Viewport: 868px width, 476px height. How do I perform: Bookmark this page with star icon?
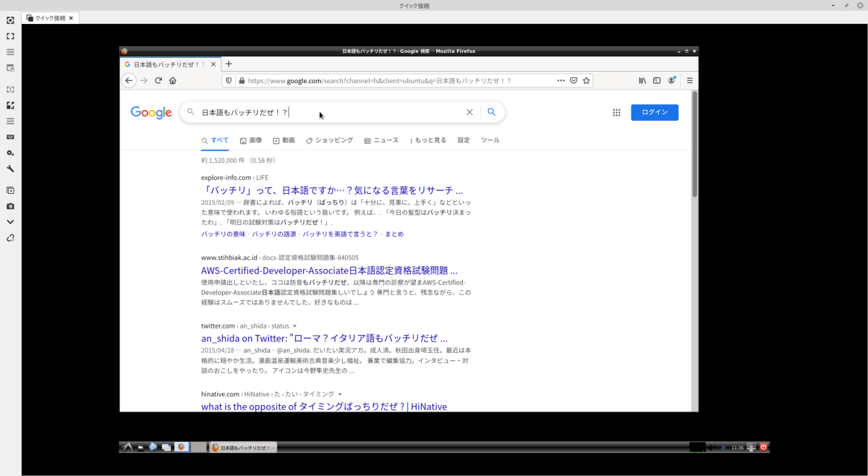coord(587,80)
